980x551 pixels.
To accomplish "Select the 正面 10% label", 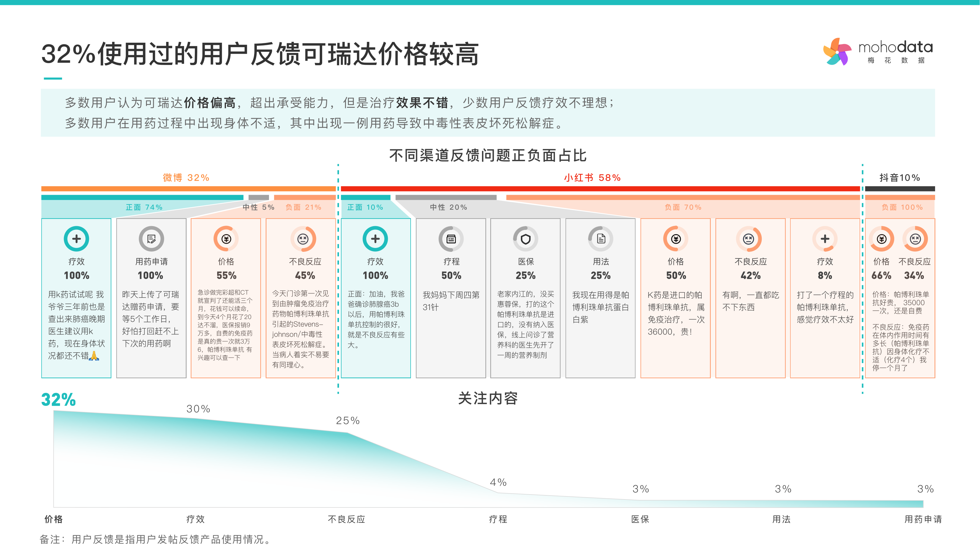I will point(365,207).
